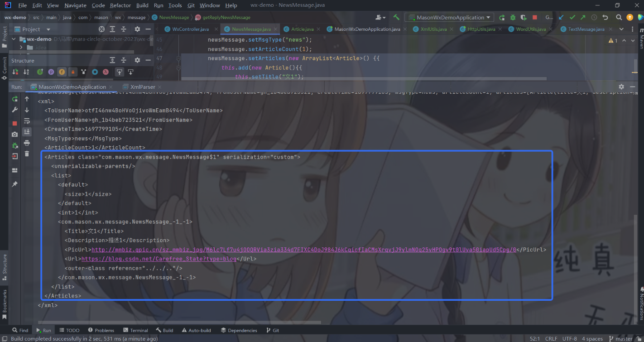
Task: Switch to XmlUtils.java editor tab
Action: [x=433, y=29]
